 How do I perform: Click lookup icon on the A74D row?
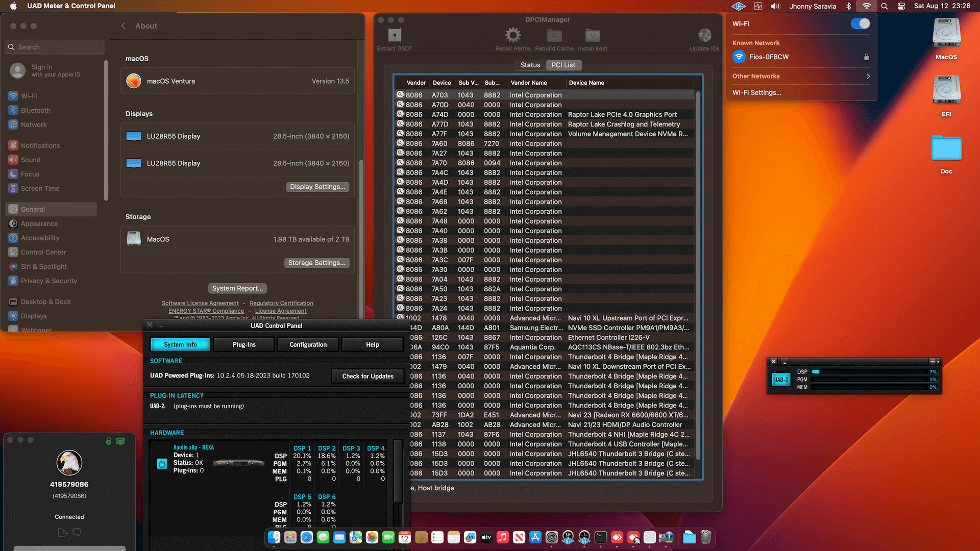[401, 114]
